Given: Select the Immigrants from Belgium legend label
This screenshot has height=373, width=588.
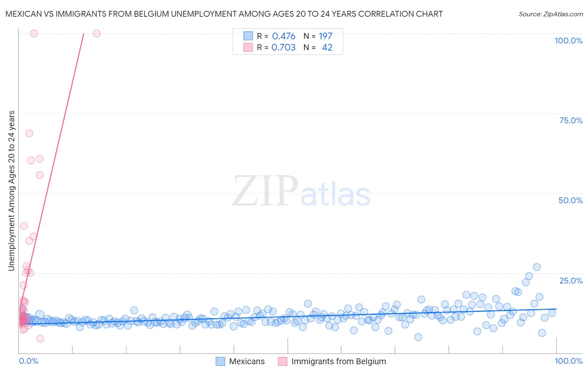Looking at the screenshot, I should (339, 361).
